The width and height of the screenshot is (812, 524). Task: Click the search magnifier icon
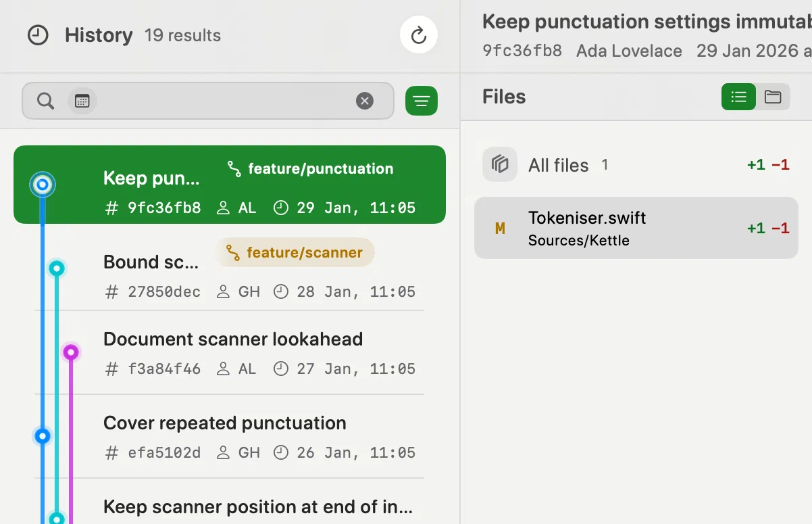coord(45,101)
